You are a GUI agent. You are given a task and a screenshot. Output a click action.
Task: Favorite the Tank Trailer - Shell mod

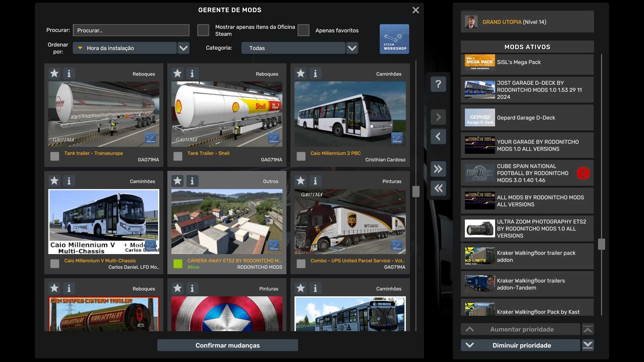[177, 73]
